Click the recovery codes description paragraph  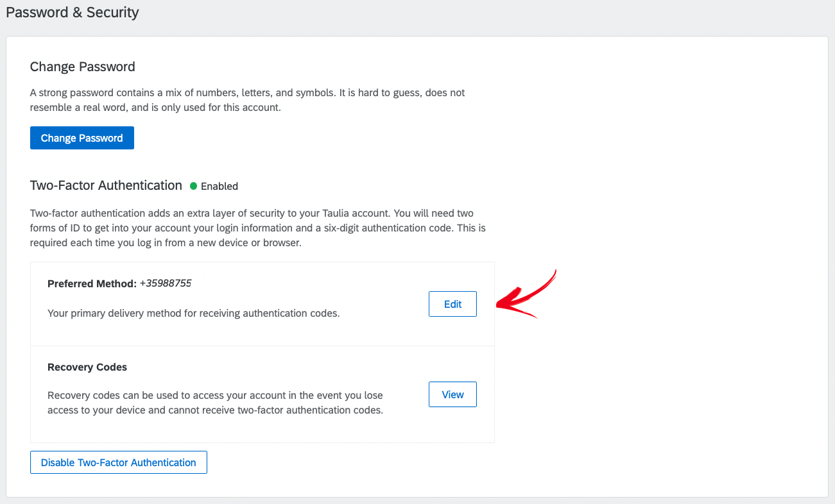pyautogui.click(x=215, y=403)
